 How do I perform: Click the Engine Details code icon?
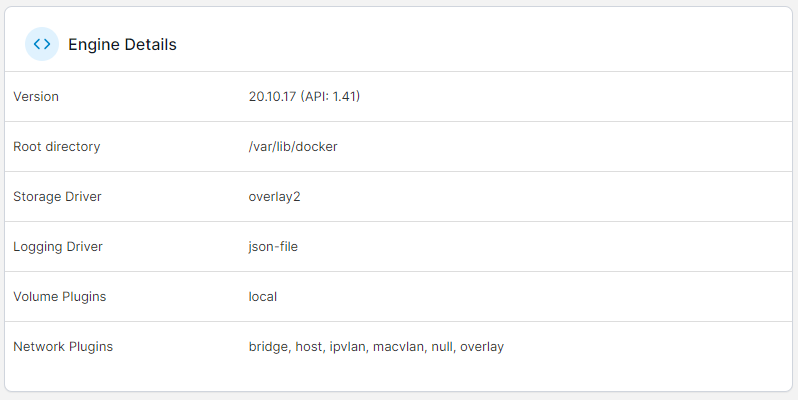pyautogui.click(x=42, y=44)
